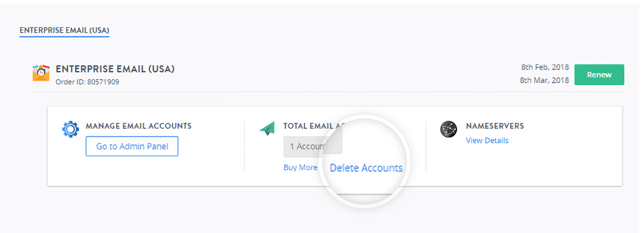This screenshot has width=644, height=233.
Task: Click divider left of Nameservers section
Action: click(x=426, y=146)
